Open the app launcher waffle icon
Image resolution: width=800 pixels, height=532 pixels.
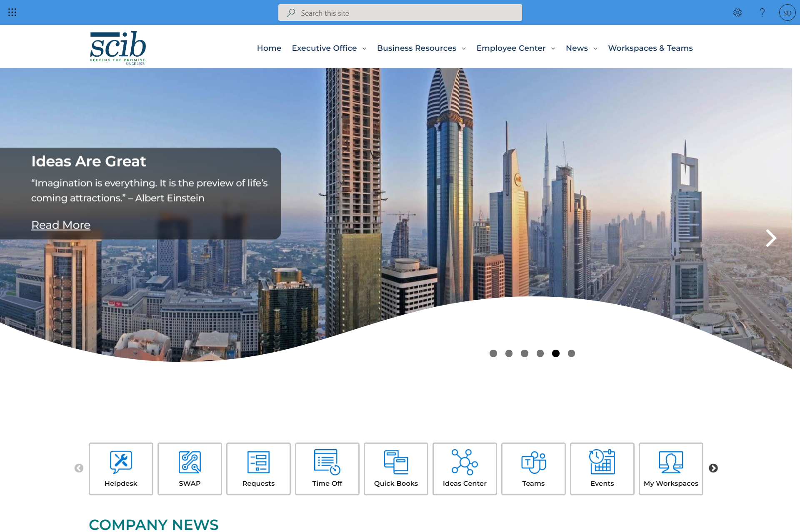pyautogui.click(x=12, y=12)
